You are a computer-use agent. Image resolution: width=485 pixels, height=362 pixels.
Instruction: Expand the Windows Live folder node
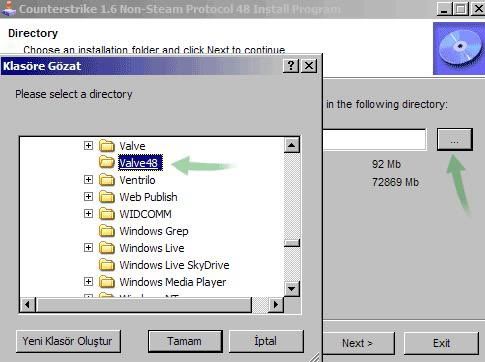88,248
